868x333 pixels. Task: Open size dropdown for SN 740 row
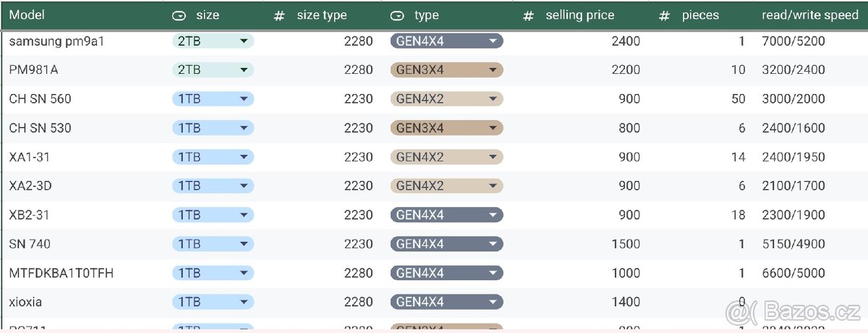tap(213, 244)
